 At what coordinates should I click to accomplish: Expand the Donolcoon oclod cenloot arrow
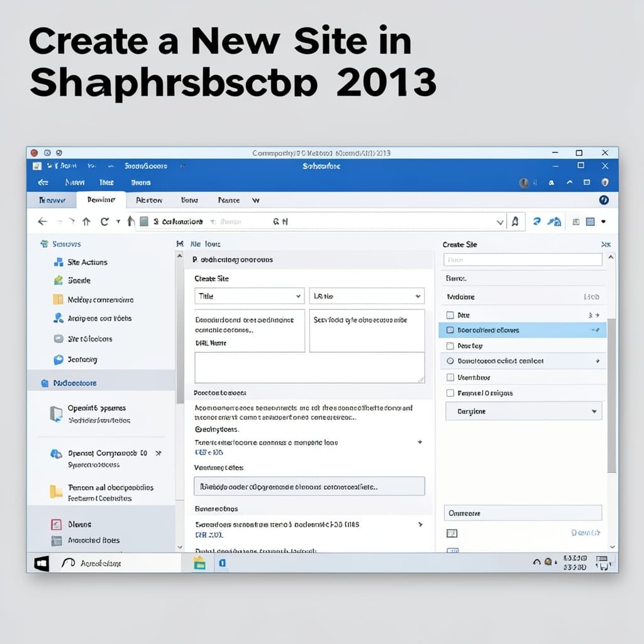[597, 361]
